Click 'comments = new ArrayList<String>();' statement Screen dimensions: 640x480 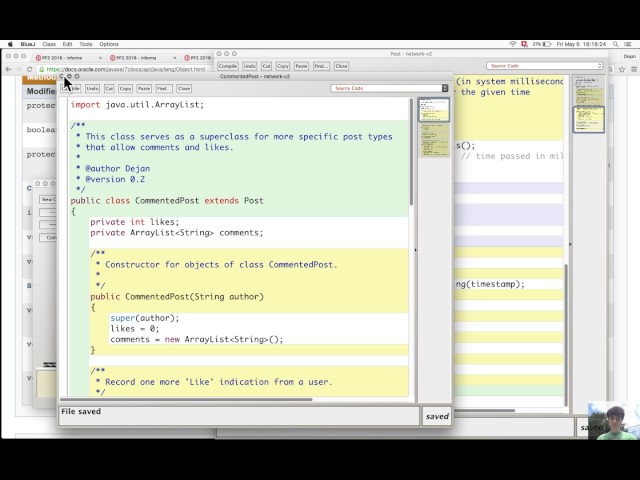pos(196,340)
